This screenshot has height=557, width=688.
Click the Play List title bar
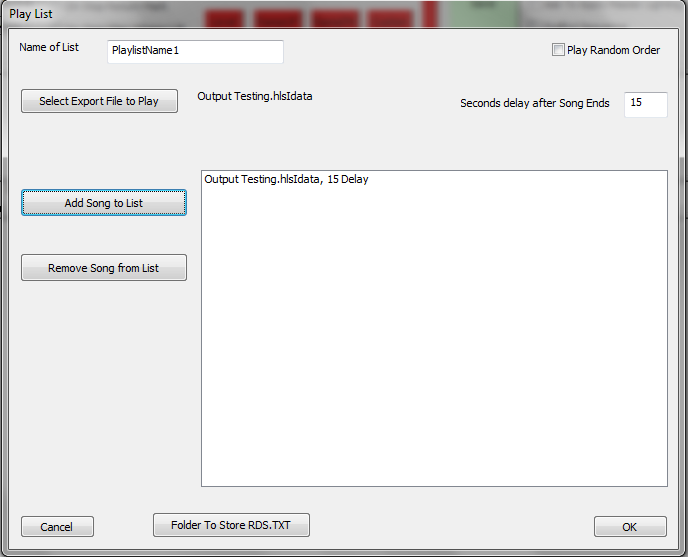pyautogui.click(x=344, y=14)
